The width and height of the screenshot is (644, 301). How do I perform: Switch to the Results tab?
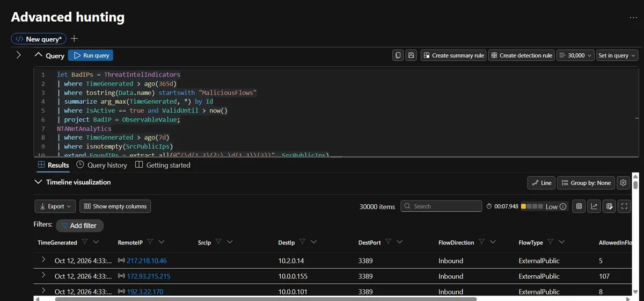(x=53, y=165)
